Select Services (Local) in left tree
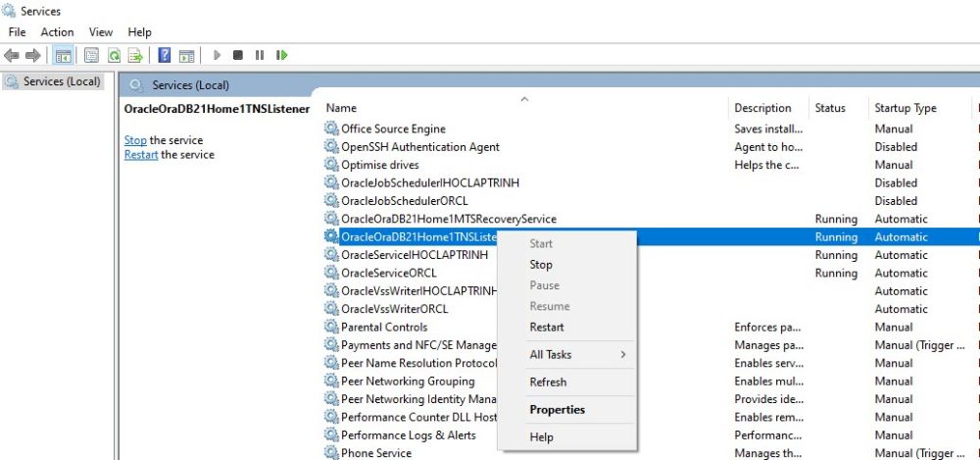Image resolution: width=980 pixels, height=460 pixels. (53, 81)
